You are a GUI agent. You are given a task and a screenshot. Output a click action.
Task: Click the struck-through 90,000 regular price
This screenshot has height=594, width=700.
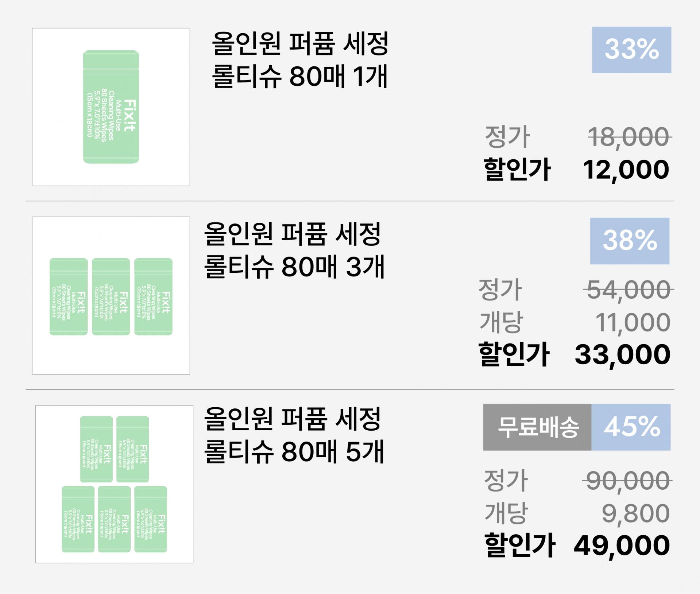click(627, 481)
